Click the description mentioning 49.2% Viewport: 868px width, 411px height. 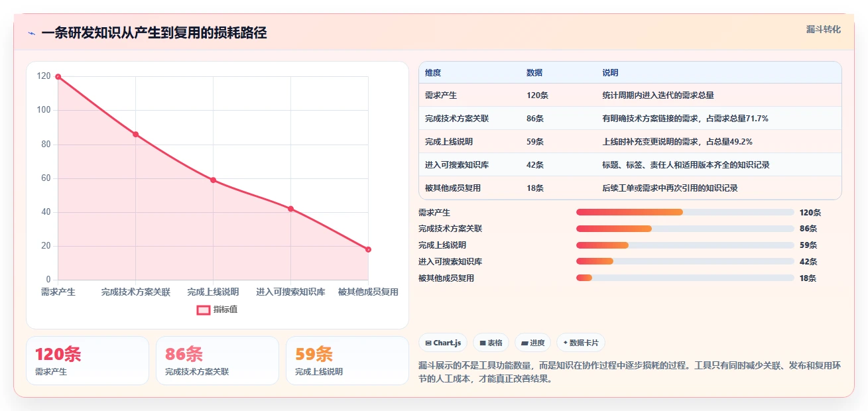point(677,142)
